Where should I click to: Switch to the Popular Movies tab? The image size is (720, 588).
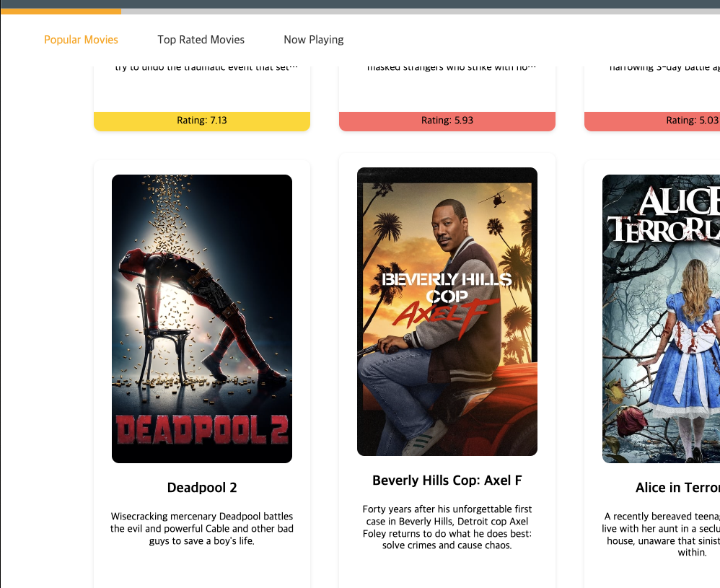pos(81,40)
